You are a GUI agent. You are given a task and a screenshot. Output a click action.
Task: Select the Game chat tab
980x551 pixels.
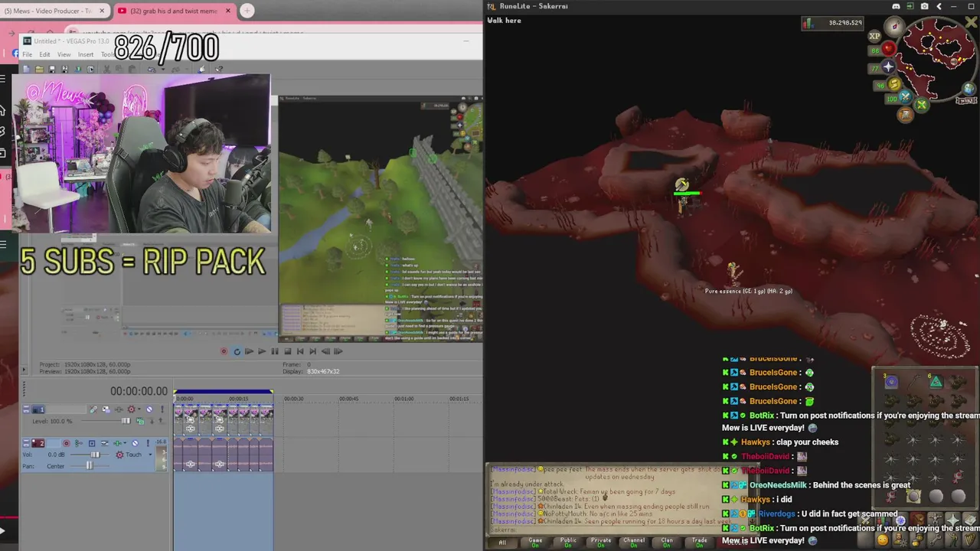pyautogui.click(x=535, y=543)
